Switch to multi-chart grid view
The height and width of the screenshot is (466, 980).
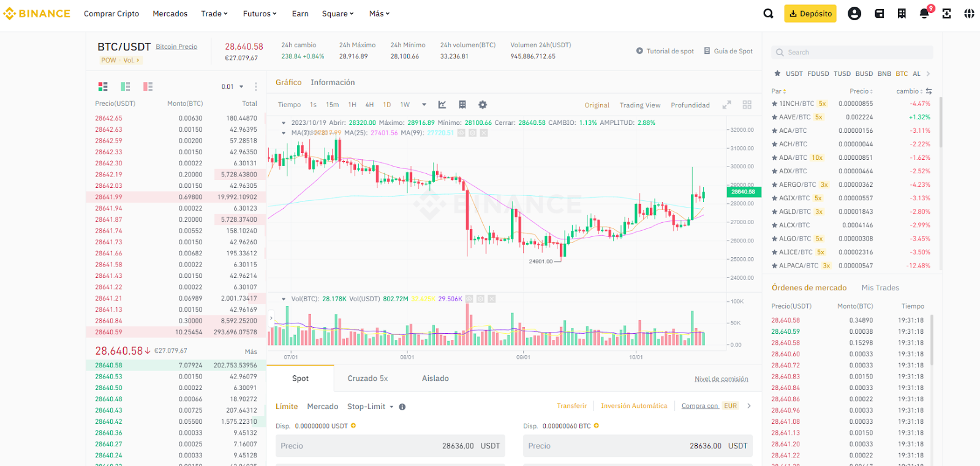[747, 105]
